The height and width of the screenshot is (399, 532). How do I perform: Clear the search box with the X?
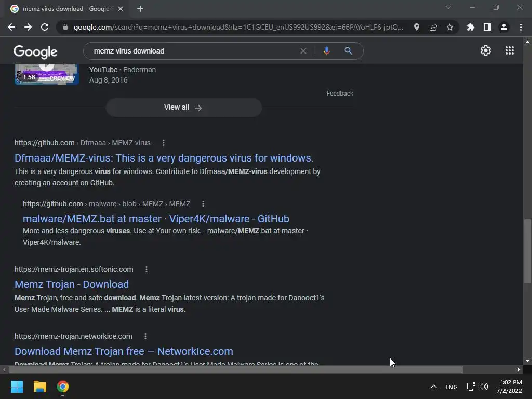point(303,51)
